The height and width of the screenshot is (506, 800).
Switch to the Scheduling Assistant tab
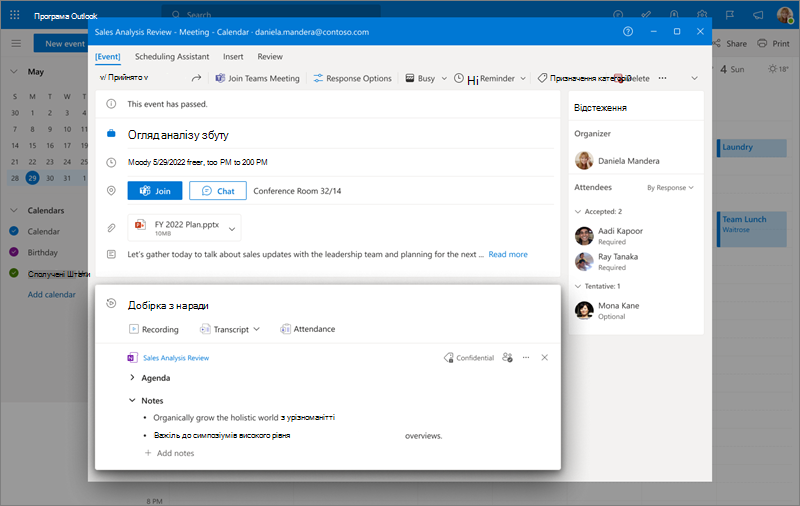click(x=172, y=57)
